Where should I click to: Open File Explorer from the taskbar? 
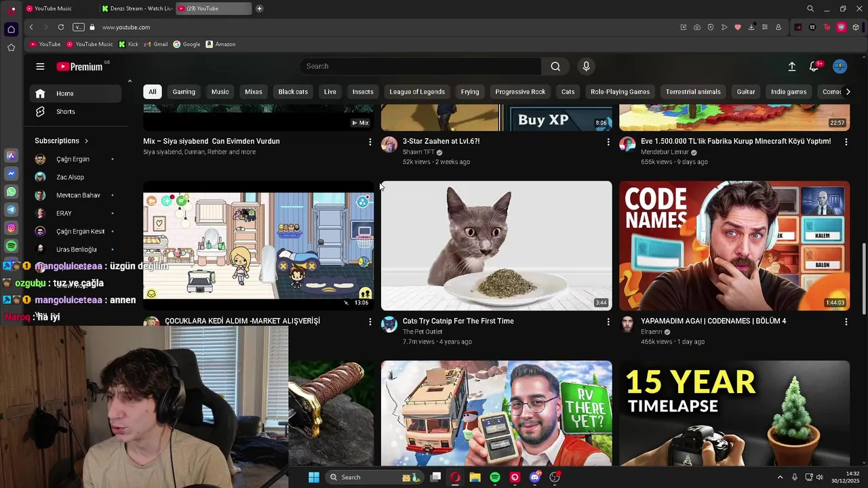coord(475,477)
